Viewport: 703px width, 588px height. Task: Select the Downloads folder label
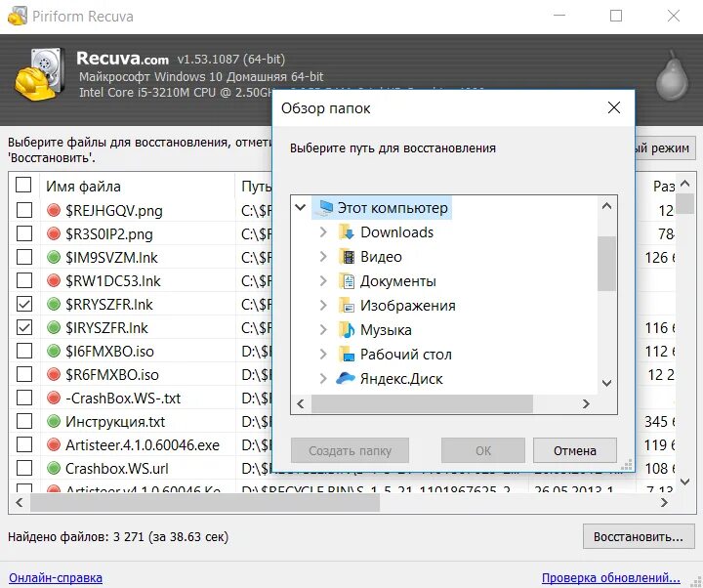click(x=396, y=231)
